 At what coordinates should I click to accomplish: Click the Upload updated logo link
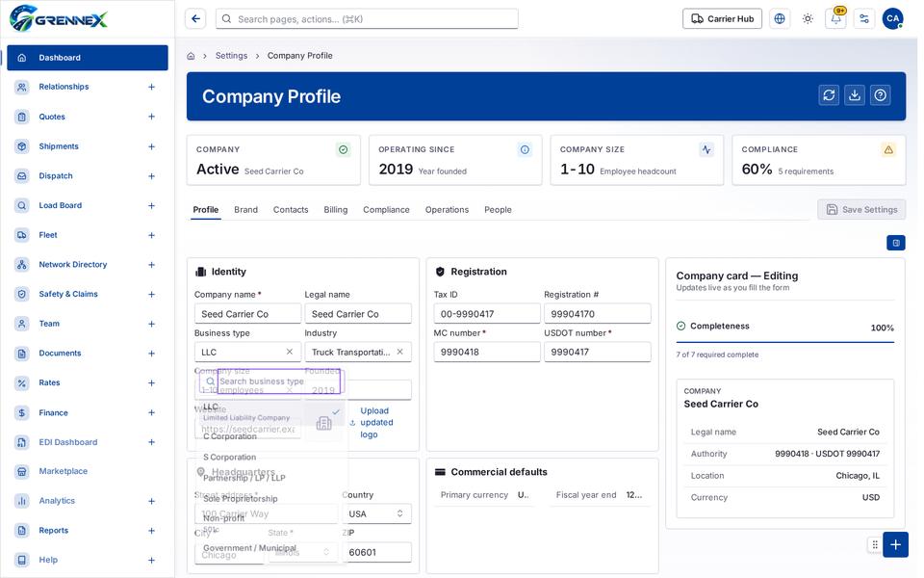(x=372, y=423)
